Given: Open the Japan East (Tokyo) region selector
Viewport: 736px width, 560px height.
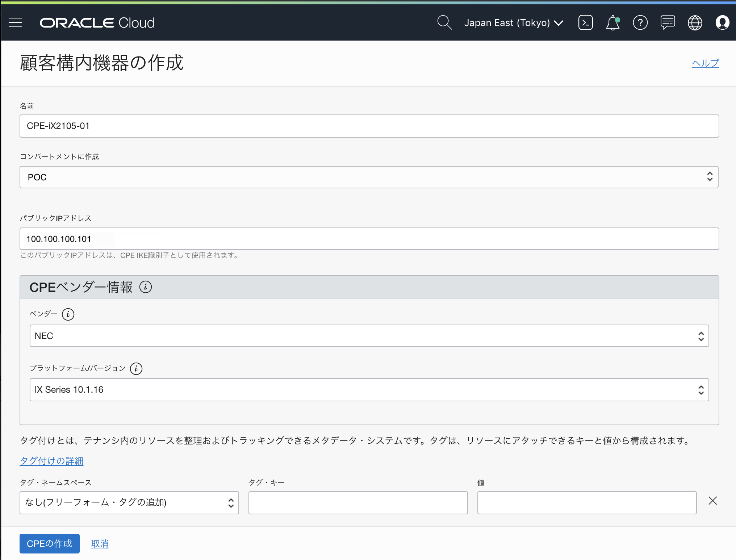Looking at the screenshot, I should click(x=514, y=23).
